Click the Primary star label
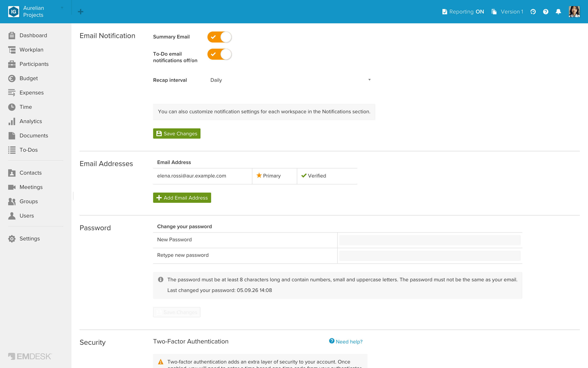This screenshot has height=368, width=588. tap(268, 176)
